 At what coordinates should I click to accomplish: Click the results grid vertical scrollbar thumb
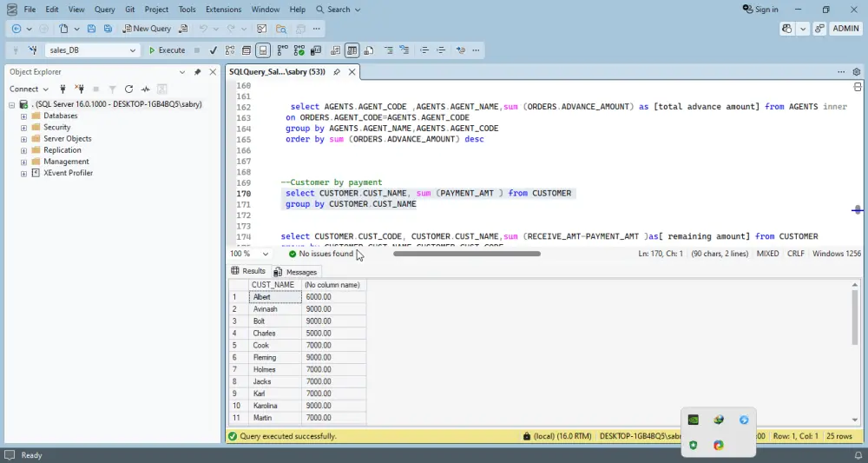(857, 316)
